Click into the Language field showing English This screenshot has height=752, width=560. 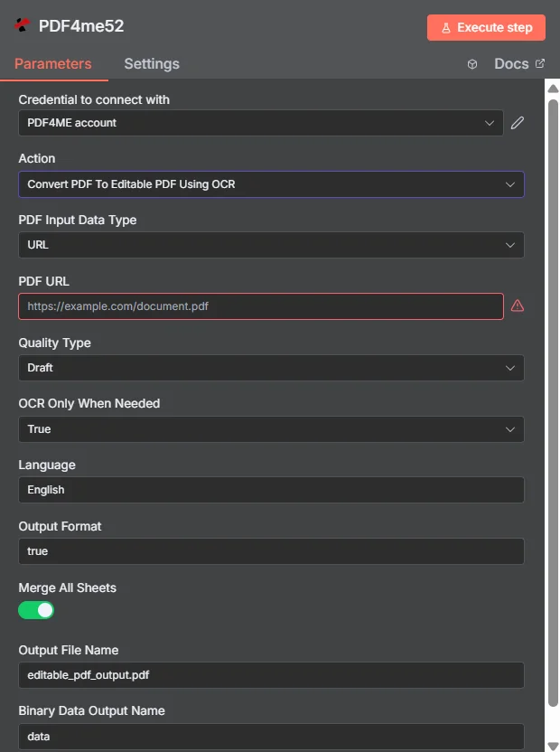(271, 490)
